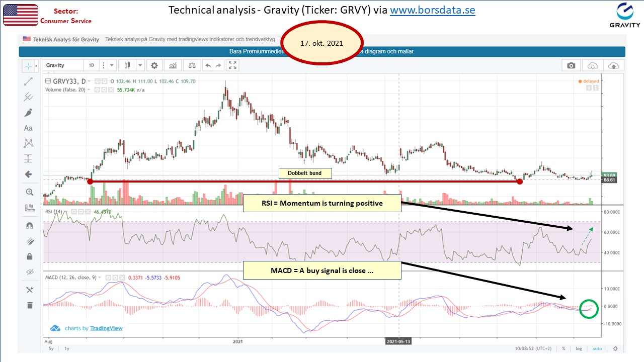Open the crosshair tool flyout arrow

[x=37, y=65]
